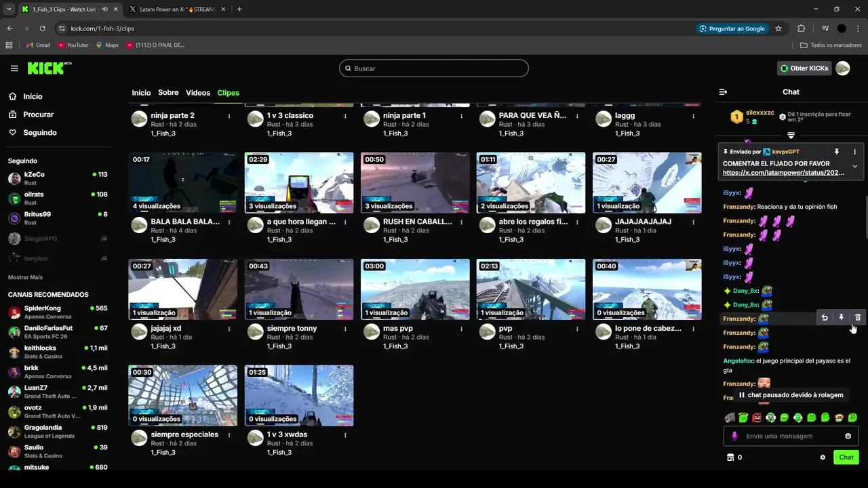Pin Franzandy's hovered chat message
Image resolution: width=868 pixels, height=488 pixels.
[842, 317]
